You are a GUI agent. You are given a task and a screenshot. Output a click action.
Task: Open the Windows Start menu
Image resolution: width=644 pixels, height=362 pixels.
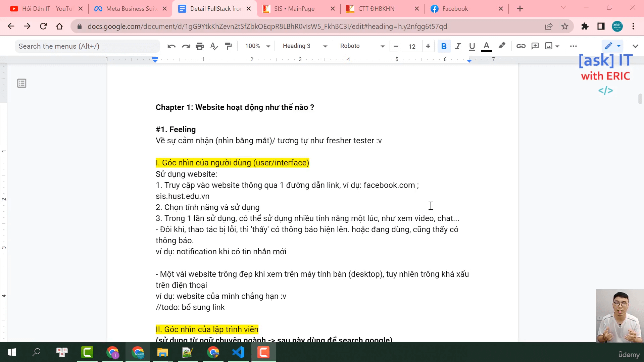click(x=12, y=352)
